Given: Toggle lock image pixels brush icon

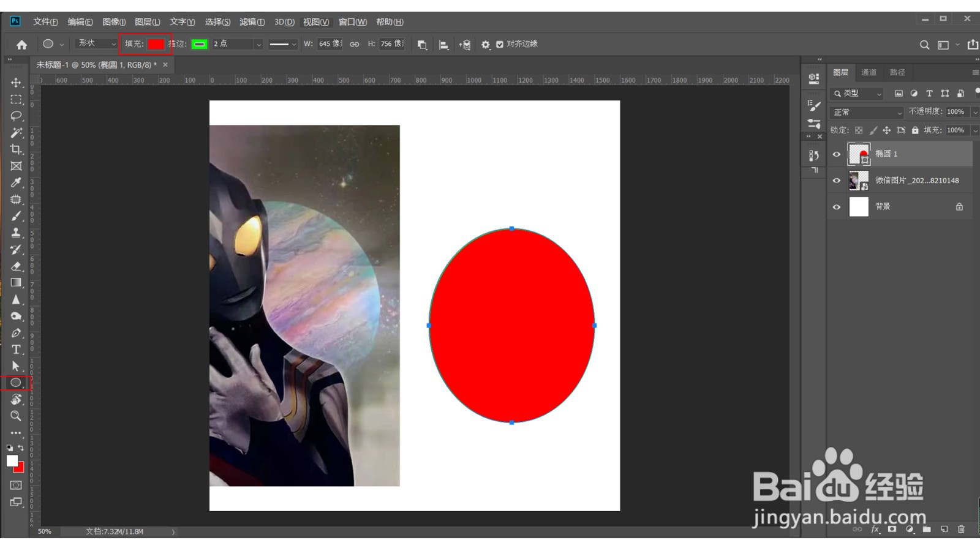Looking at the screenshot, I should click(x=873, y=130).
